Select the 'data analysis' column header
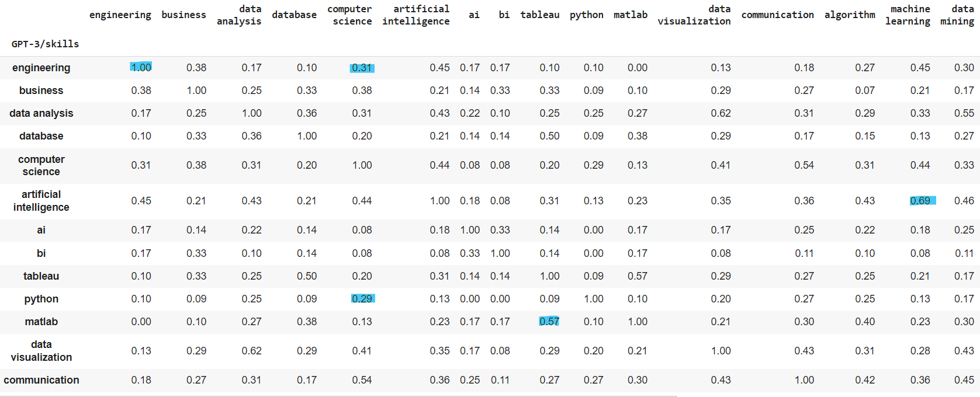The height and width of the screenshot is (397, 980). click(239, 15)
